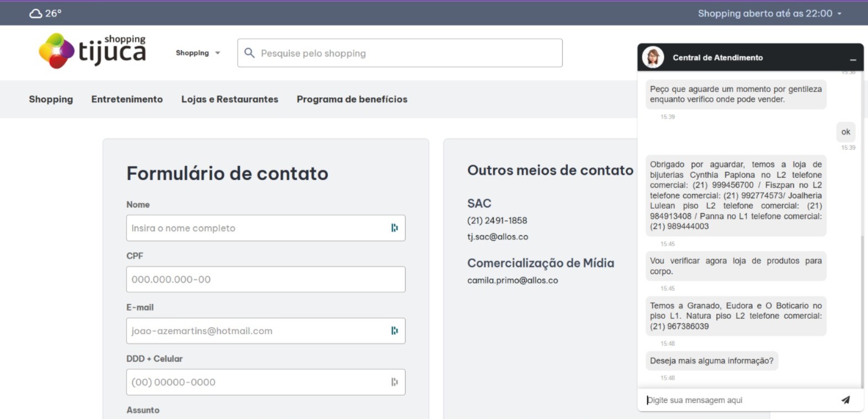
Task: Click the 'Temos a Granado, Eudora' chat message
Action: pos(736,316)
